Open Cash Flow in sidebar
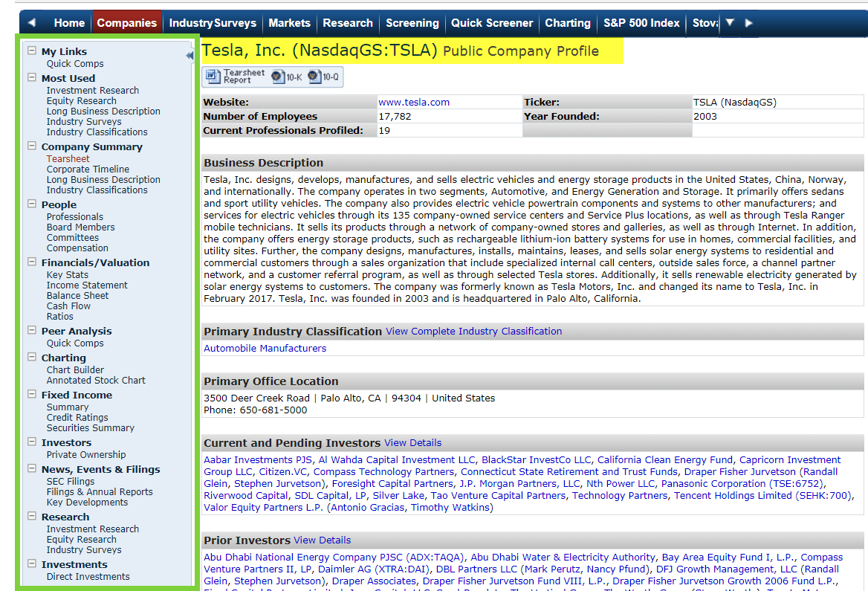The width and height of the screenshot is (868, 591). (68, 307)
